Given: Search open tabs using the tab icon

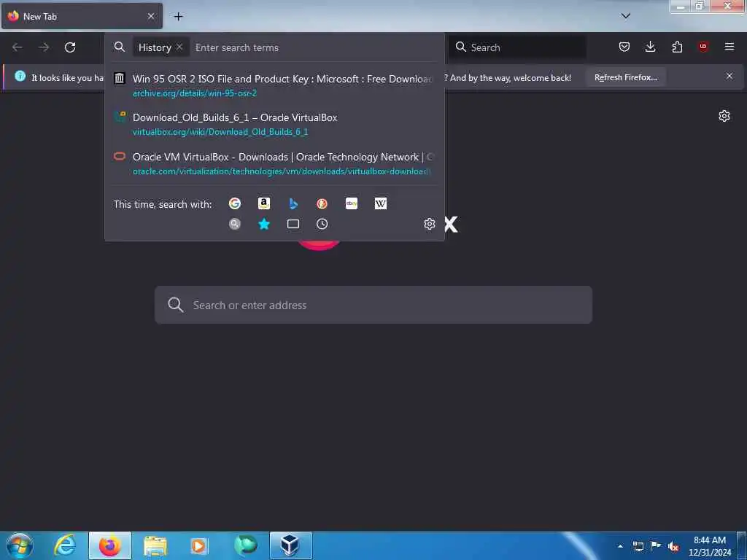Looking at the screenshot, I should pos(293,224).
